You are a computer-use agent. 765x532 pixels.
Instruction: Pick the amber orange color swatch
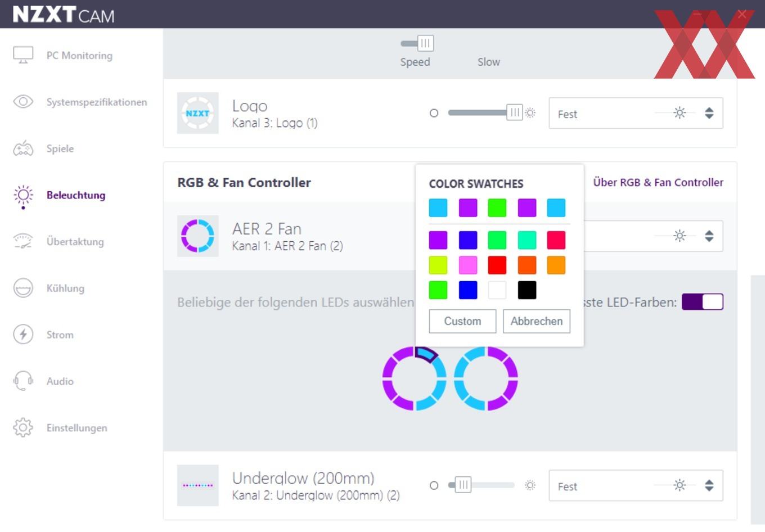click(x=556, y=265)
